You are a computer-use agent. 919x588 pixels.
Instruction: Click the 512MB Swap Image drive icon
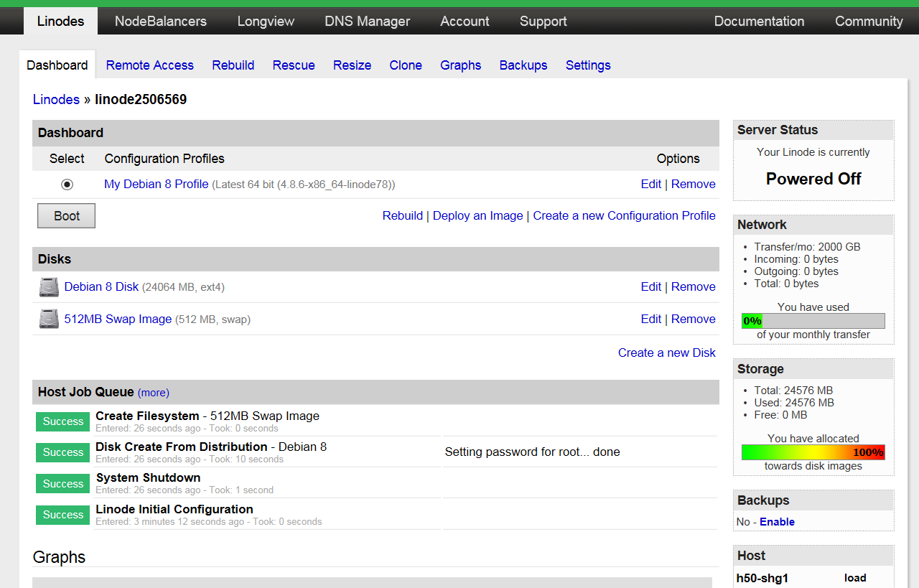click(x=49, y=319)
